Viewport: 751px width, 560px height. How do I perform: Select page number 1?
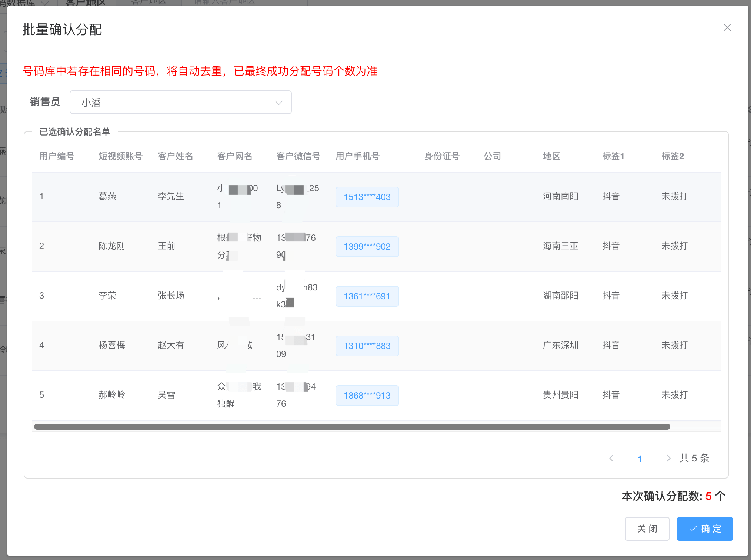[x=640, y=459]
